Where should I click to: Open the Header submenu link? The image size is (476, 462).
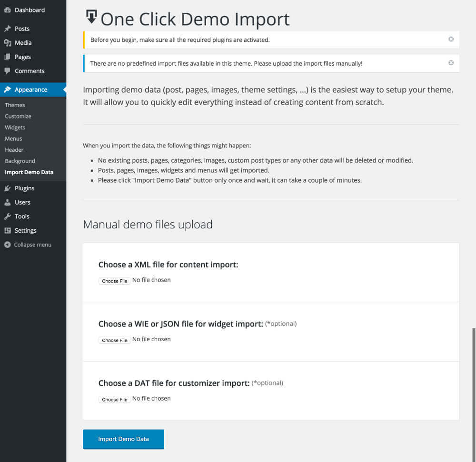(14, 150)
